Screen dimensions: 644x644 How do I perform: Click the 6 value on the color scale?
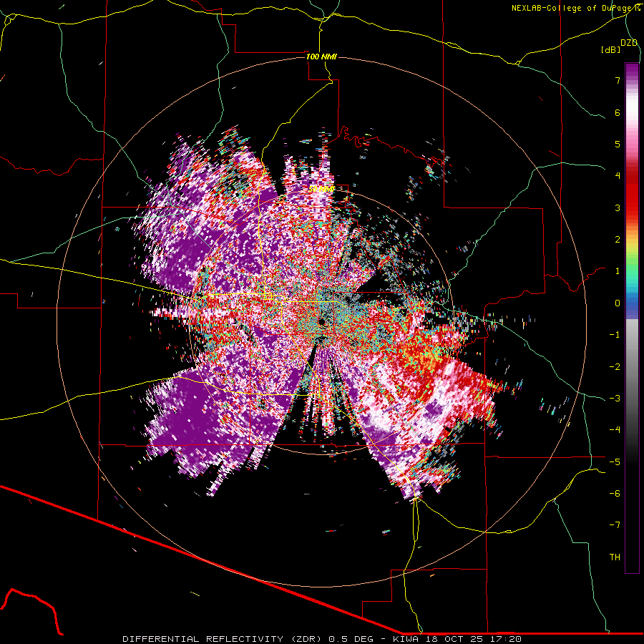618,112
